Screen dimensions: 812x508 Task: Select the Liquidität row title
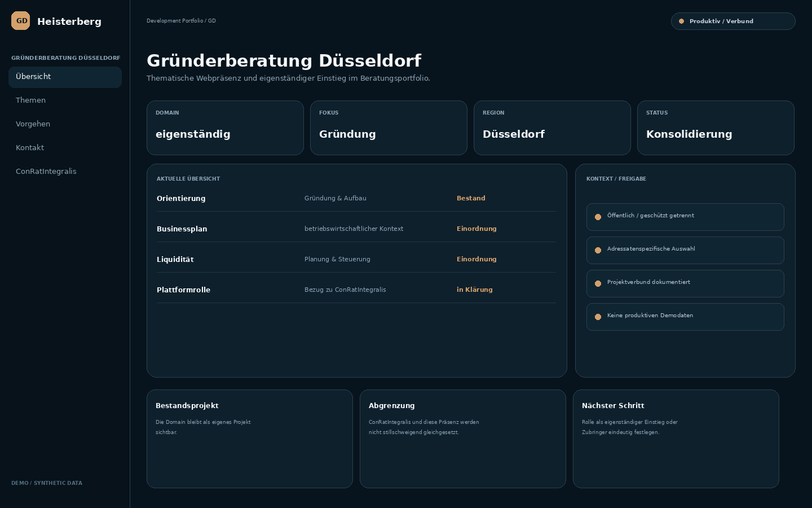click(x=175, y=260)
